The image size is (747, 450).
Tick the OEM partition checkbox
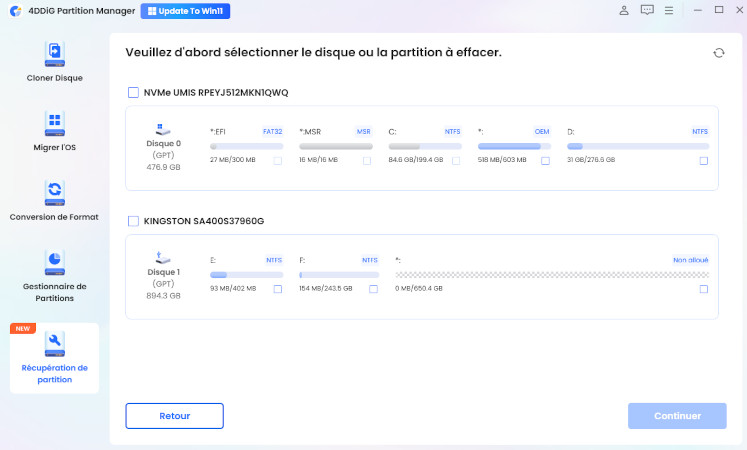pos(545,161)
